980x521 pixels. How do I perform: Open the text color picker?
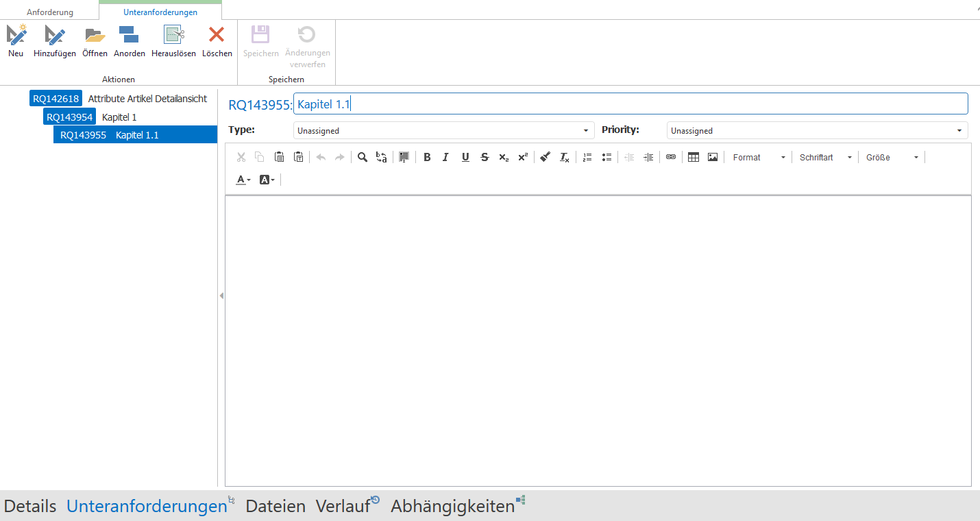(x=243, y=180)
